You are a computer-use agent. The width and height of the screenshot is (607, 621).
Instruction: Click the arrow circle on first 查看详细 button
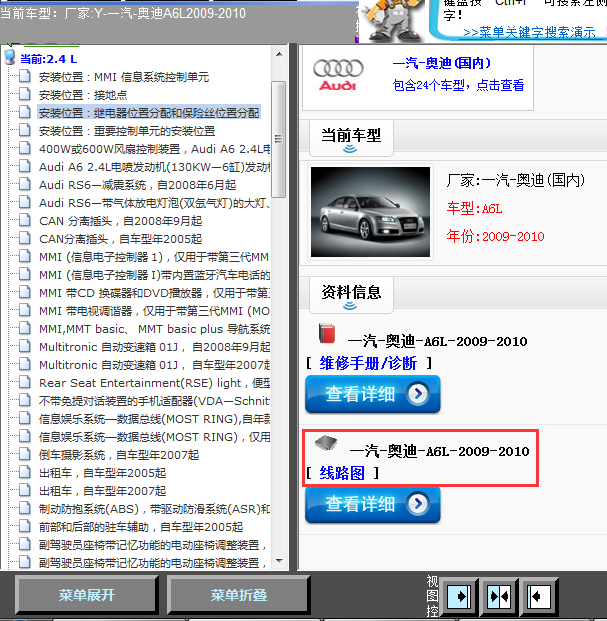click(x=418, y=394)
